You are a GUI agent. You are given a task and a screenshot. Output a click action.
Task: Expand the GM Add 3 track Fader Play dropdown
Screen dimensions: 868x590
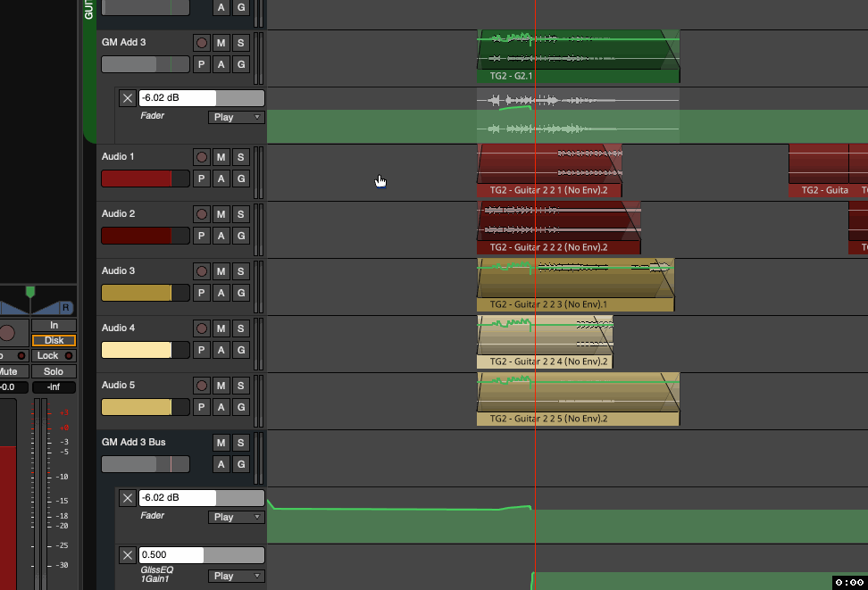237,117
